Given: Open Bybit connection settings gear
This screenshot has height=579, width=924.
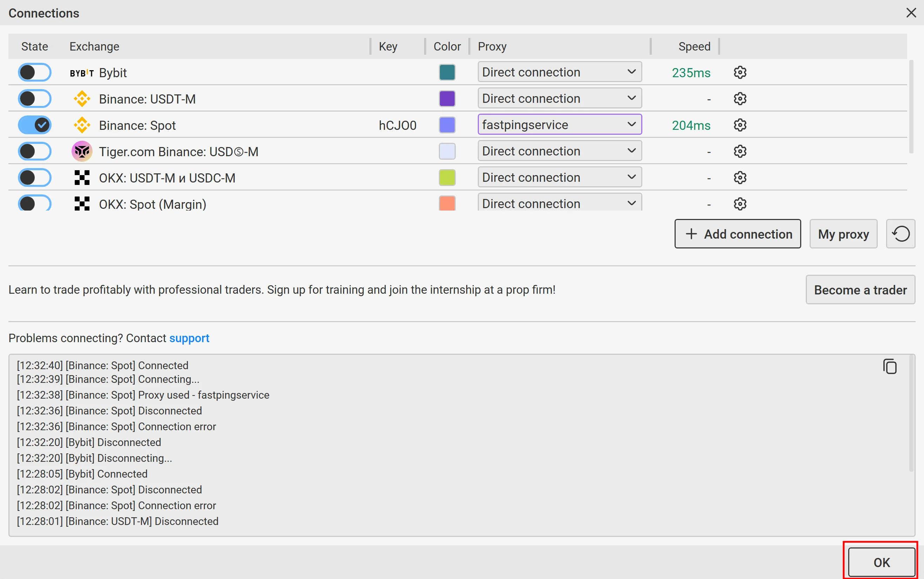Looking at the screenshot, I should tap(739, 72).
